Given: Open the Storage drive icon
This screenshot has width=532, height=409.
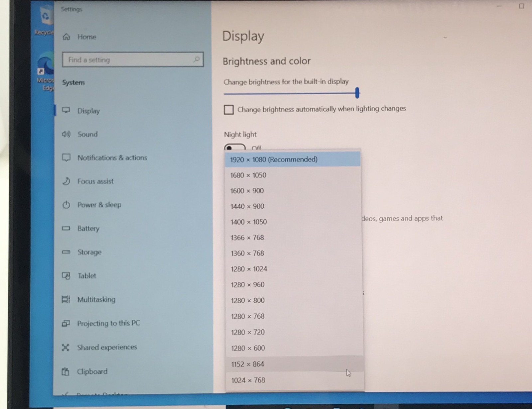Looking at the screenshot, I should click(66, 252).
